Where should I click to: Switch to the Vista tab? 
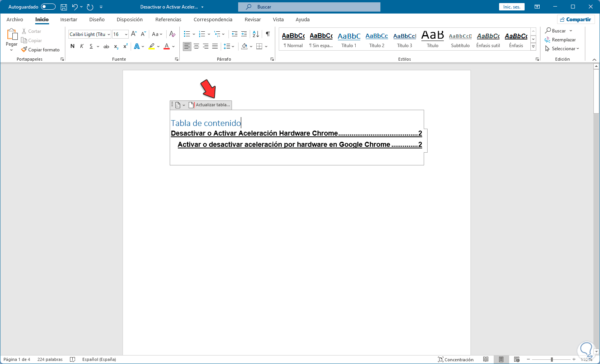278,19
